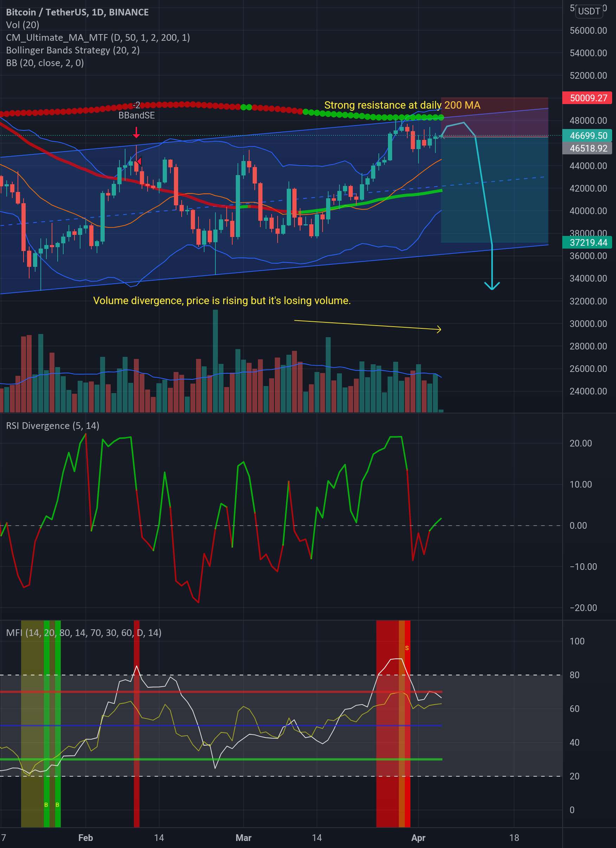The width and height of the screenshot is (616, 848).
Task: Click the BBandSE strategy marker label
Action: click(x=136, y=116)
